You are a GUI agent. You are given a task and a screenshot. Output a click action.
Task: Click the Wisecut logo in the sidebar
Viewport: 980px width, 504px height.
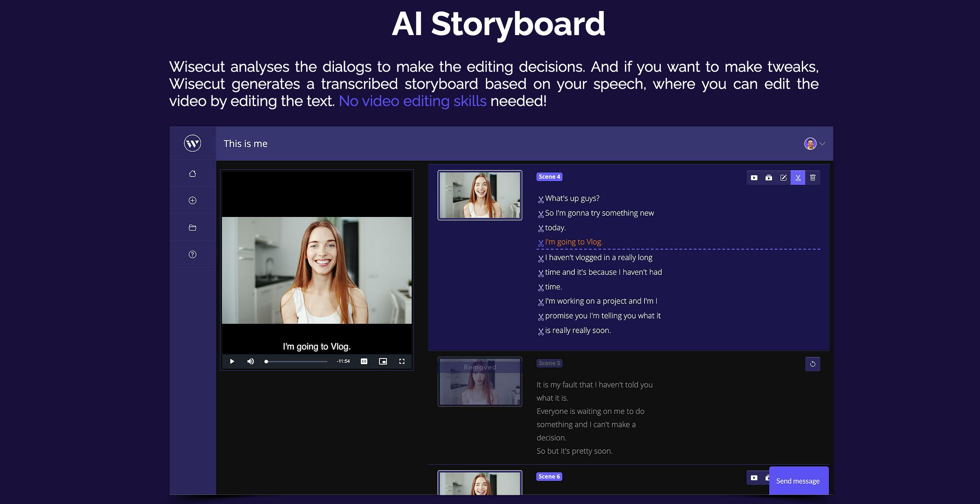(192, 143)
